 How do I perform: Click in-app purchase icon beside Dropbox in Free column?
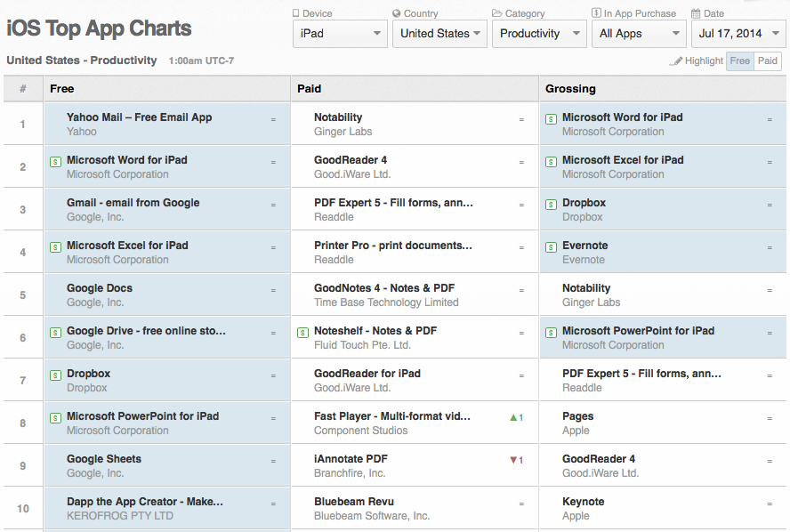click(55, 375)
